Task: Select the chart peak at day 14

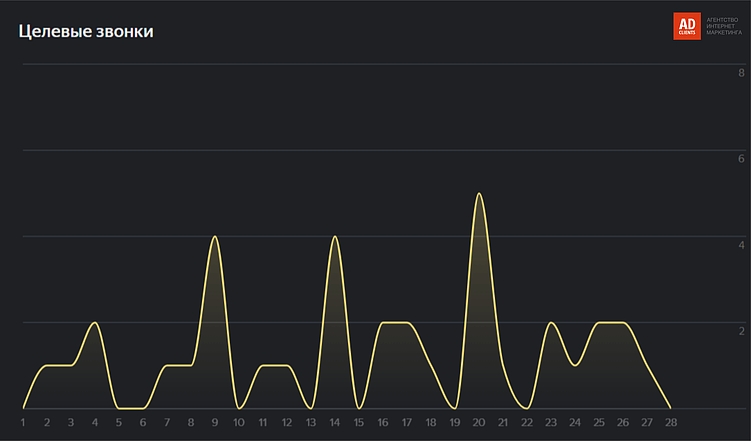Action: [x=334, y=237]
